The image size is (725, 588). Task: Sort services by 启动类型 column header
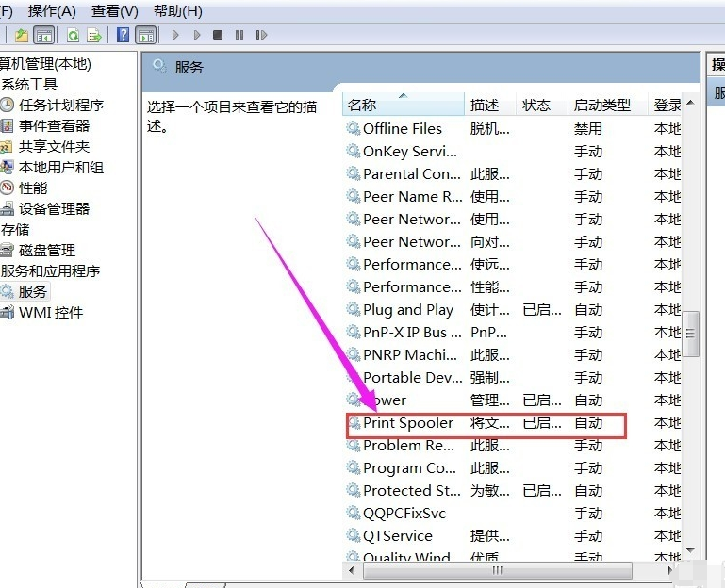click(x=601, y=106)
